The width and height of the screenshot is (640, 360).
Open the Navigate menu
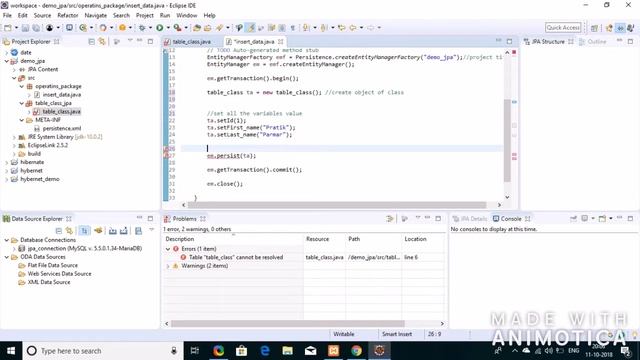point(96,16)
